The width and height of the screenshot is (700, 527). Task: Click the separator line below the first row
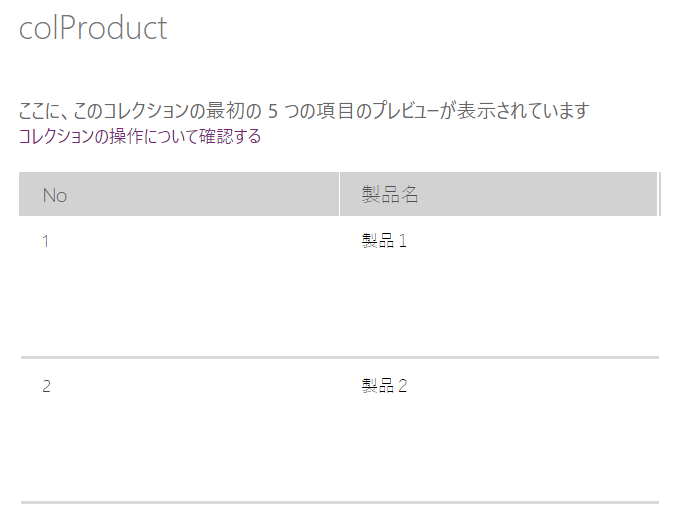(x=340, y=357)
